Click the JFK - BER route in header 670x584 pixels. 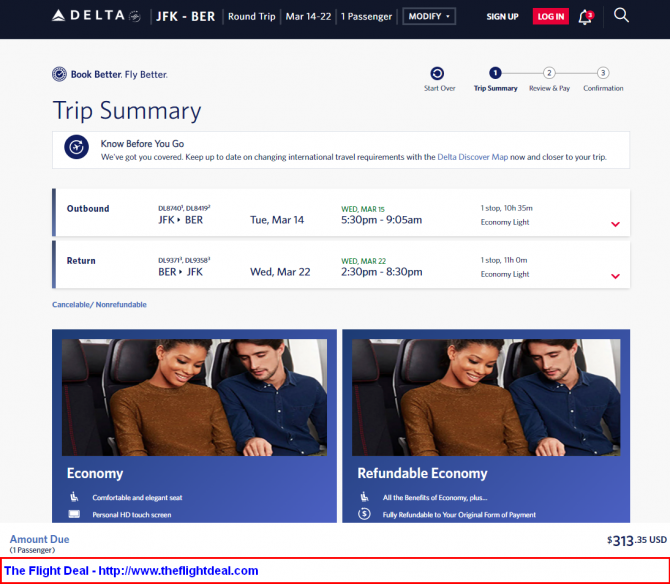[185, 17]
